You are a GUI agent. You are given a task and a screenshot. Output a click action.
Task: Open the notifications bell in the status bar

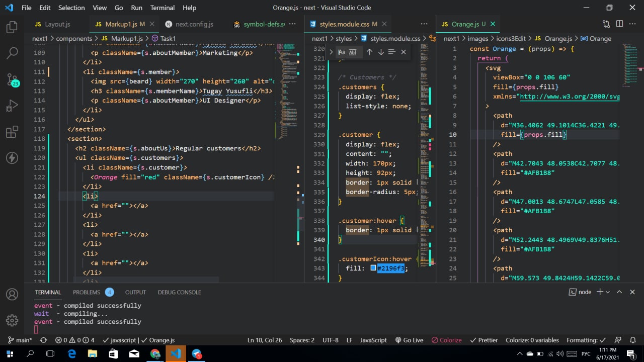click(x=632, y=340)
